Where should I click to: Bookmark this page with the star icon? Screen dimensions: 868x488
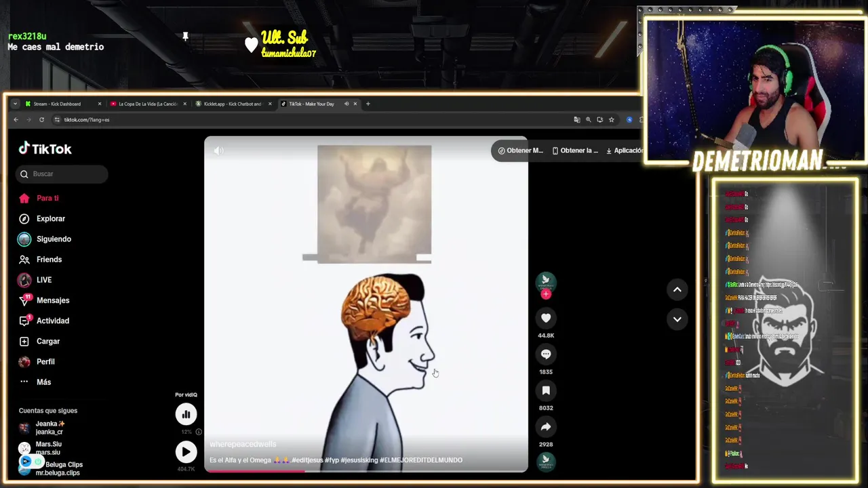[611, 119]
